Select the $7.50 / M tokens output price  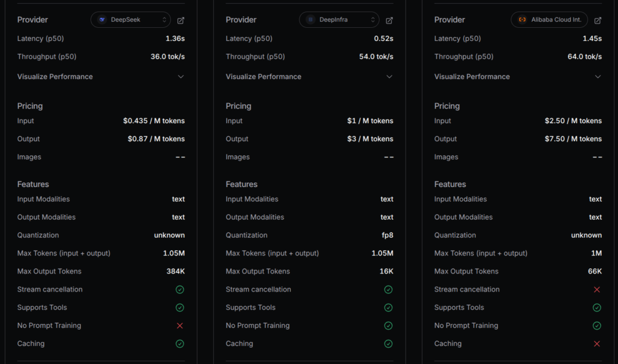(x=573, y=139)
